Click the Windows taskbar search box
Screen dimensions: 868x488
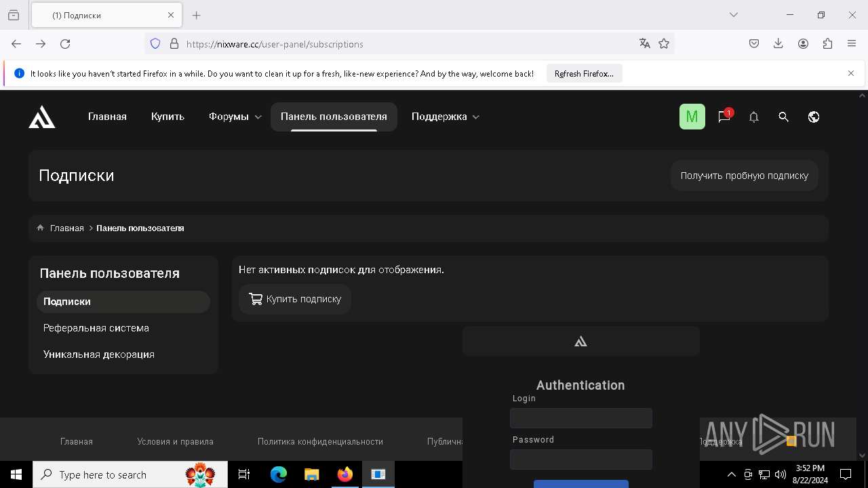tap(130, 474)
